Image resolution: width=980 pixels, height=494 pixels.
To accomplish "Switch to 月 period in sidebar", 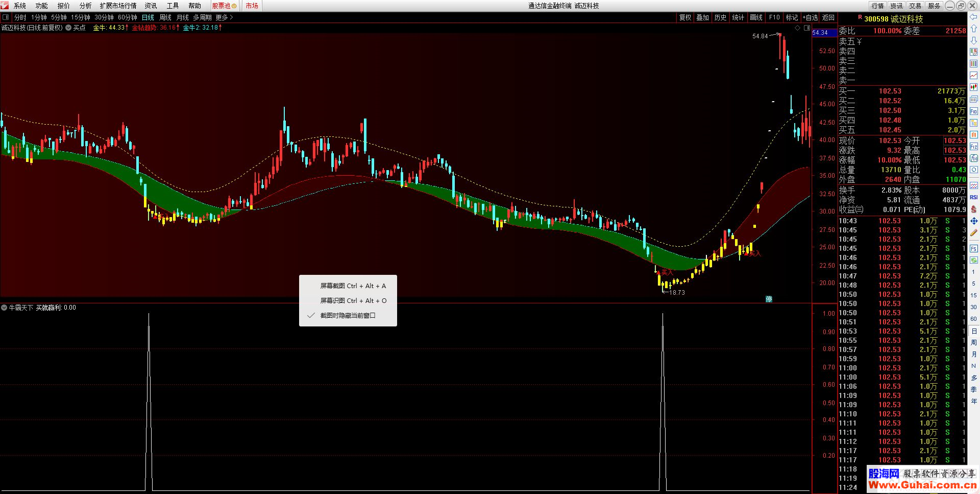I will pyautogui.click(x=974, y=354).
